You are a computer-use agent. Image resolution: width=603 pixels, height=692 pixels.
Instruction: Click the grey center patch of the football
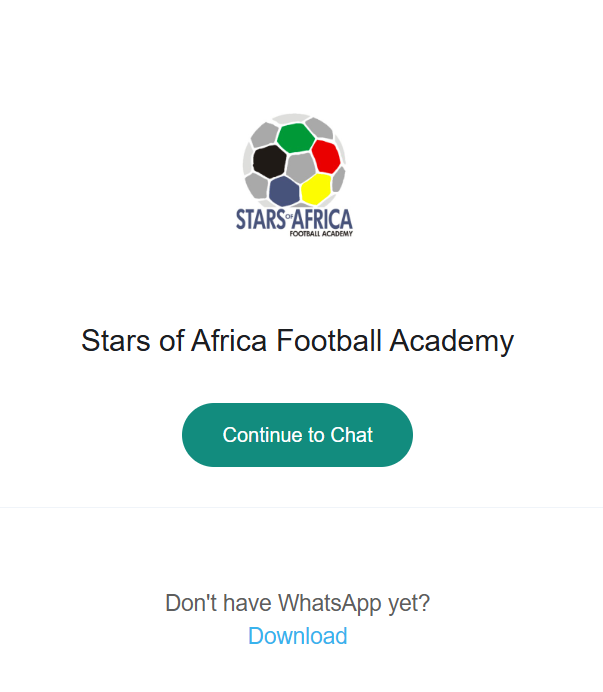point(301,168)
